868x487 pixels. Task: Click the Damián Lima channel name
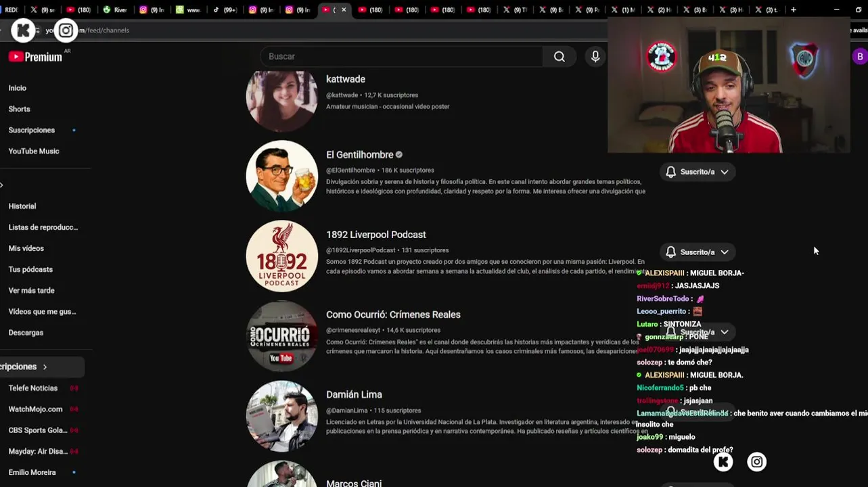pos(354,394)
